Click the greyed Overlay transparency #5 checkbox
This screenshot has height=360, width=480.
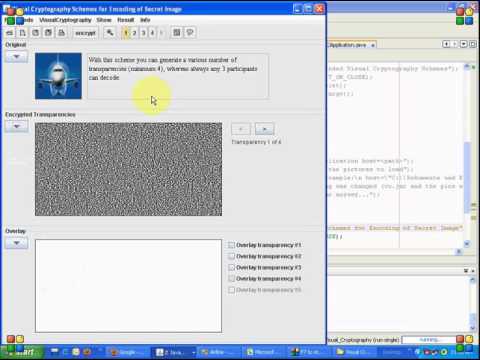[x=231, y=290]
